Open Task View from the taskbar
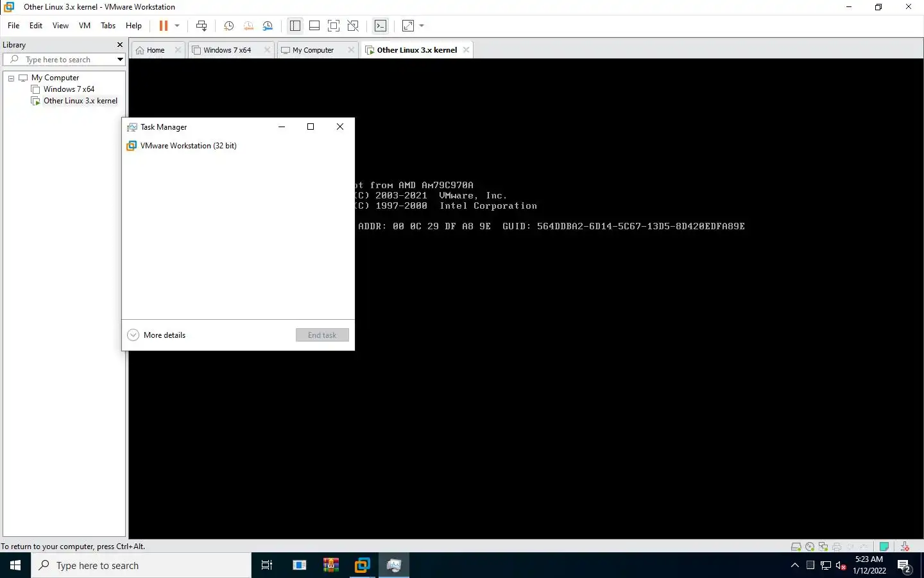 (267, 565)
